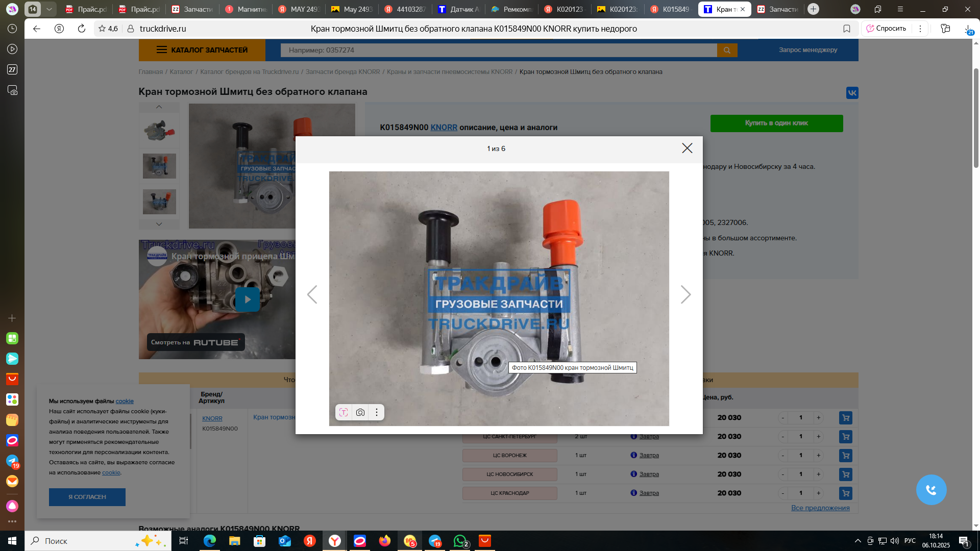Open WhatsApp from the taskbar
The height and width of the screenshot is (551, 980).
coord(460,541)
